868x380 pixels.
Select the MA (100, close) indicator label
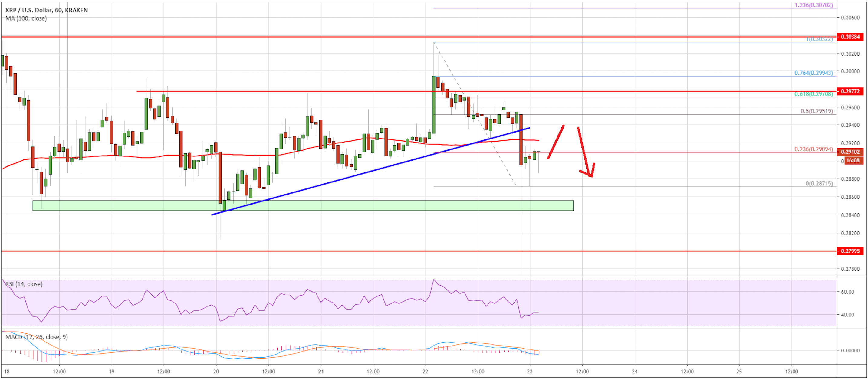tap(26, 18)
